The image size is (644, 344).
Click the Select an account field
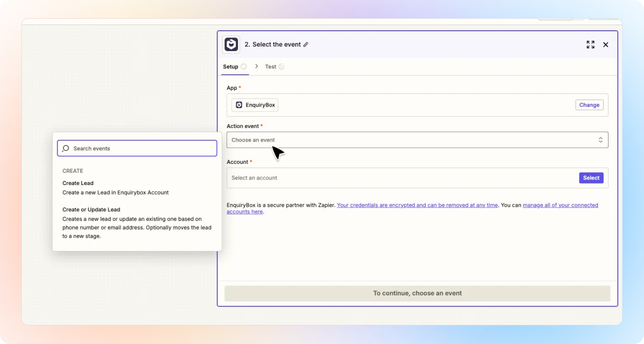(417, 178)
